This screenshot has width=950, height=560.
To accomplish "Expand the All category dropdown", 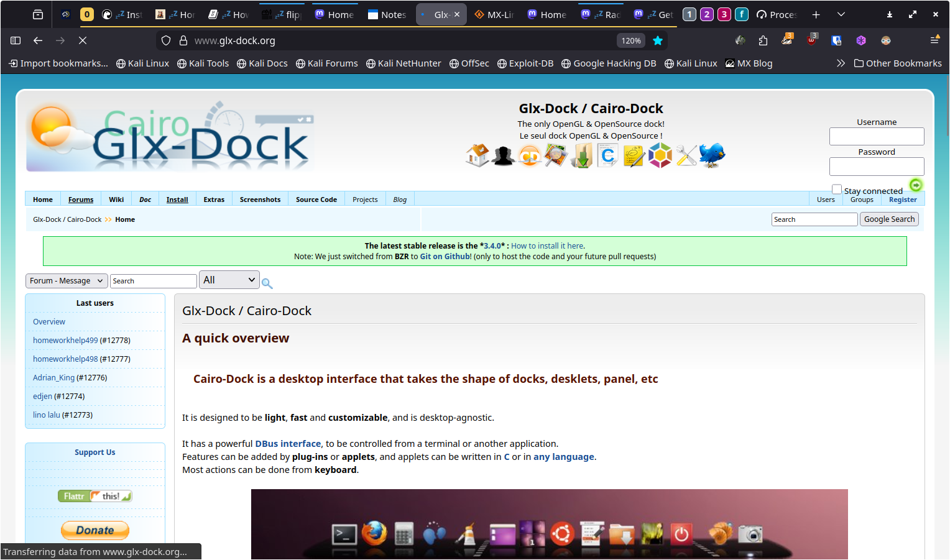I will click(x=229, y=280).
